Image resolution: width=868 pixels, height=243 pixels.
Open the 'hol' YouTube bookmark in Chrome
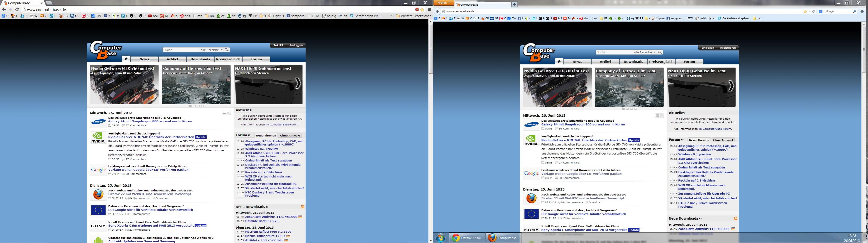[153, 16]
